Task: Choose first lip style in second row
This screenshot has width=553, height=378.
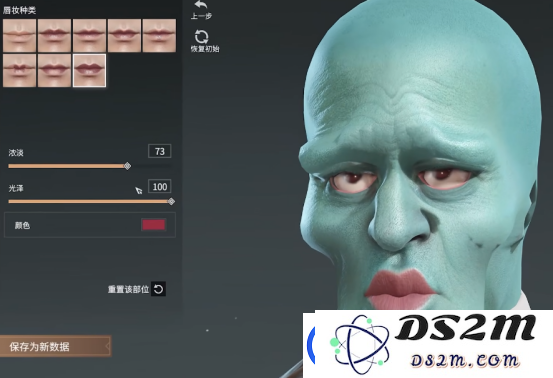Action: (x=19, y=70)
